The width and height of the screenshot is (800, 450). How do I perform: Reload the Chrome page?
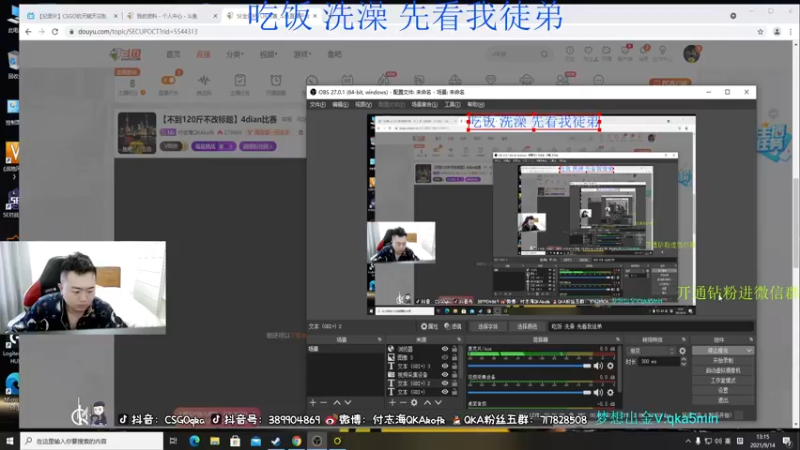tap(55, 32)
